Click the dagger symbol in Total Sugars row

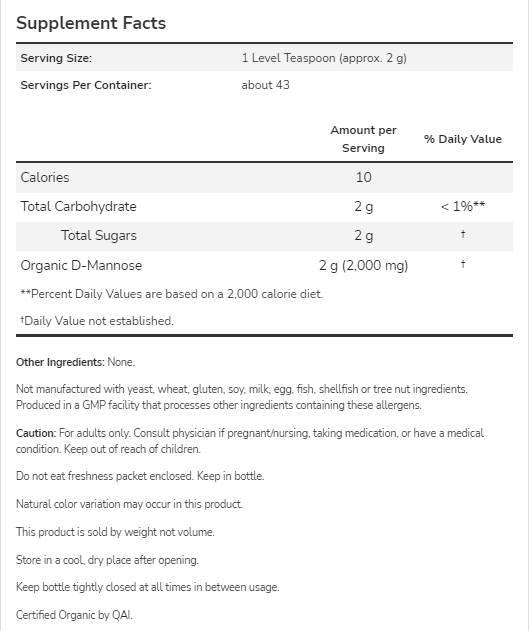463,234
